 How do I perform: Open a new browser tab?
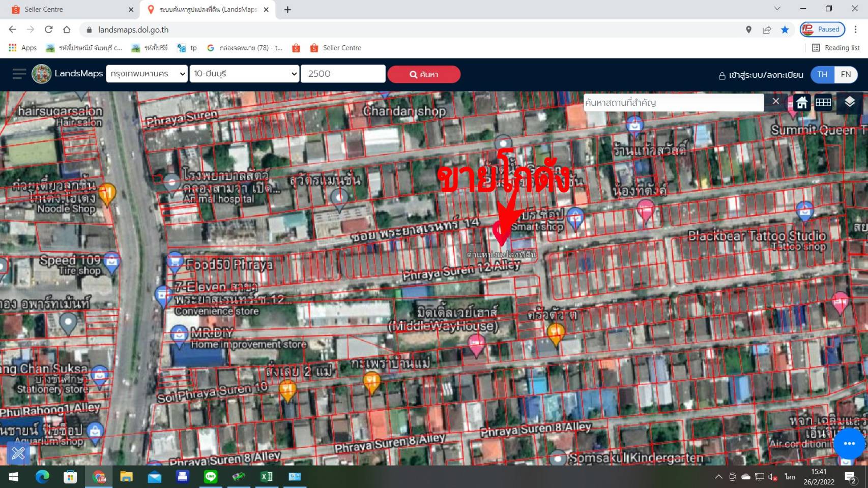point(287,9)
